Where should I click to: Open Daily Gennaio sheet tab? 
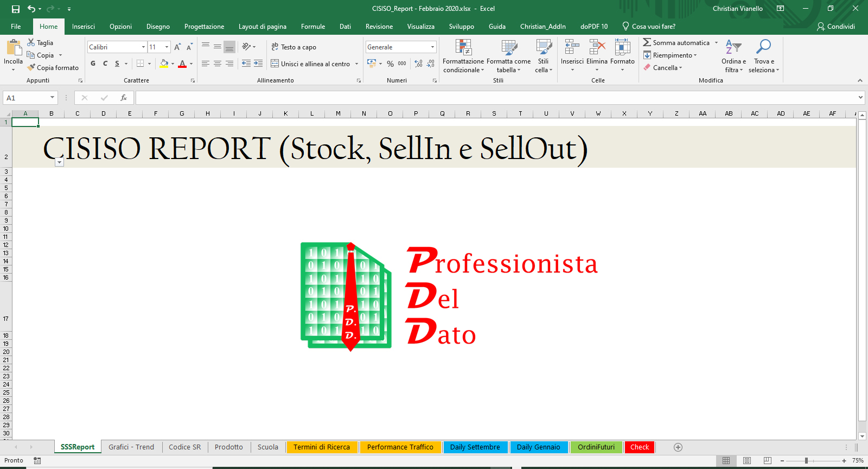[539, 447]
